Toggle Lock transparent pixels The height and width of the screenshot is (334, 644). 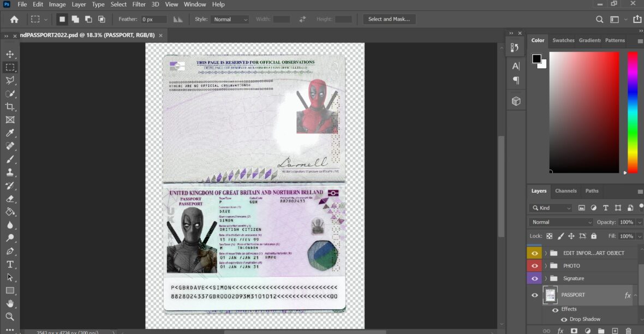[549, 236]
